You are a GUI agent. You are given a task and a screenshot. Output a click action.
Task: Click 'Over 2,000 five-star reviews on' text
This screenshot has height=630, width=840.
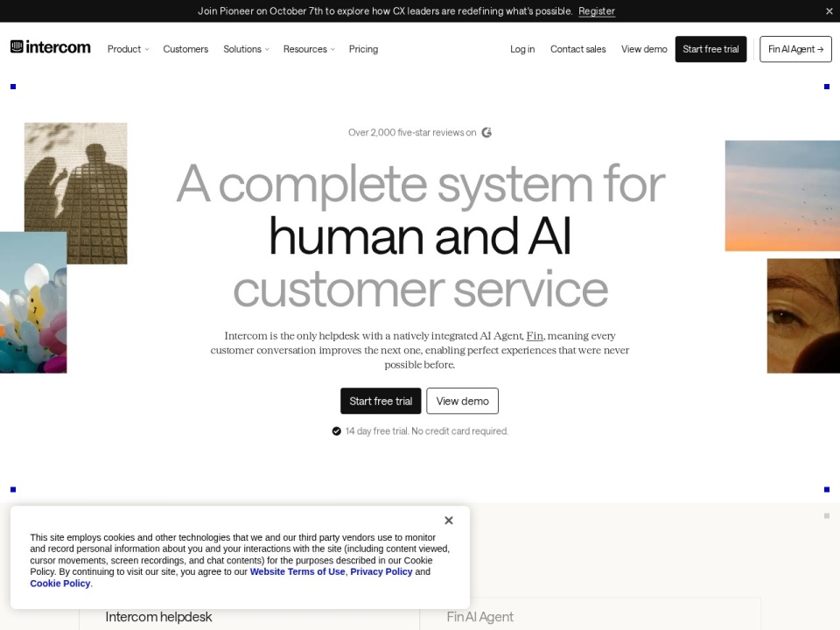[x=412, y=132]
